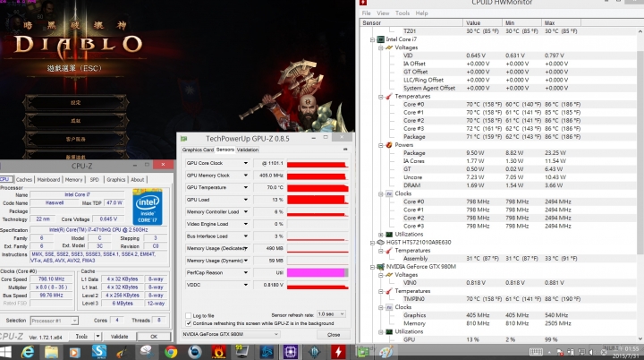Open the paint palette taskbar icon
Image resolution: width=644 pixels, height=360 pixels.
386,352
